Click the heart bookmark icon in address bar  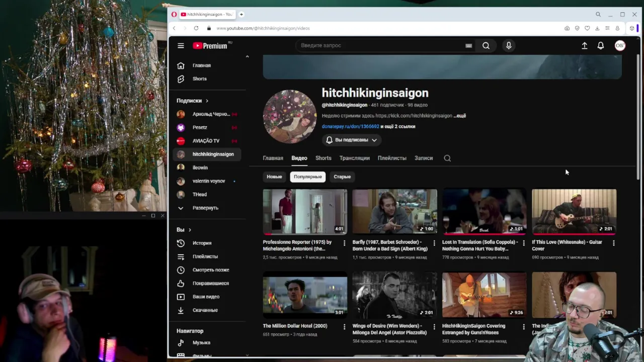(587, 28)
